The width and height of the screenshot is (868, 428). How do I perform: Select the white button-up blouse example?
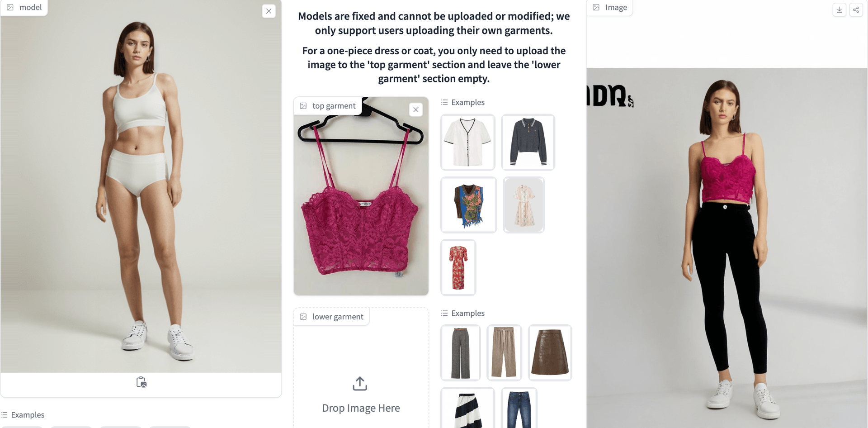468,142
